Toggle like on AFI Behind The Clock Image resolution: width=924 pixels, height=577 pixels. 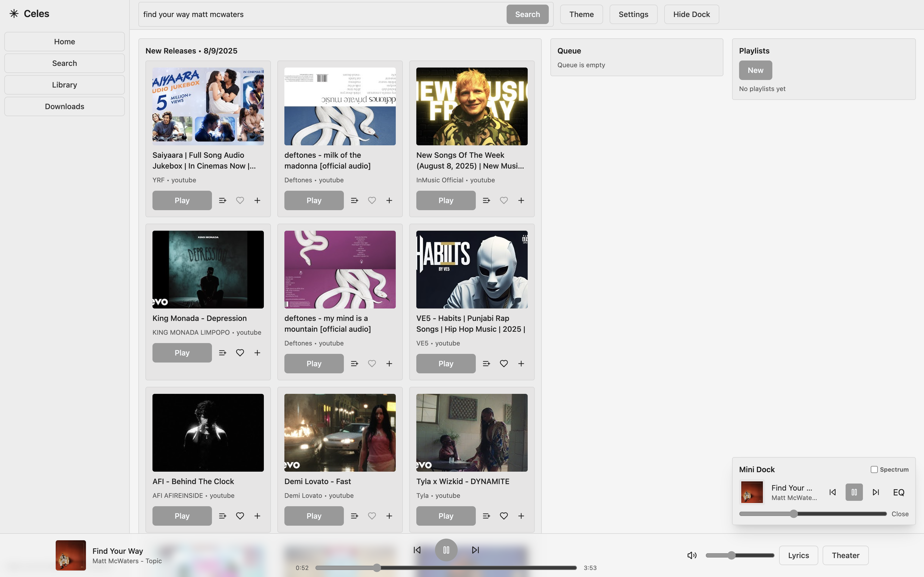(x=240, y=516)
